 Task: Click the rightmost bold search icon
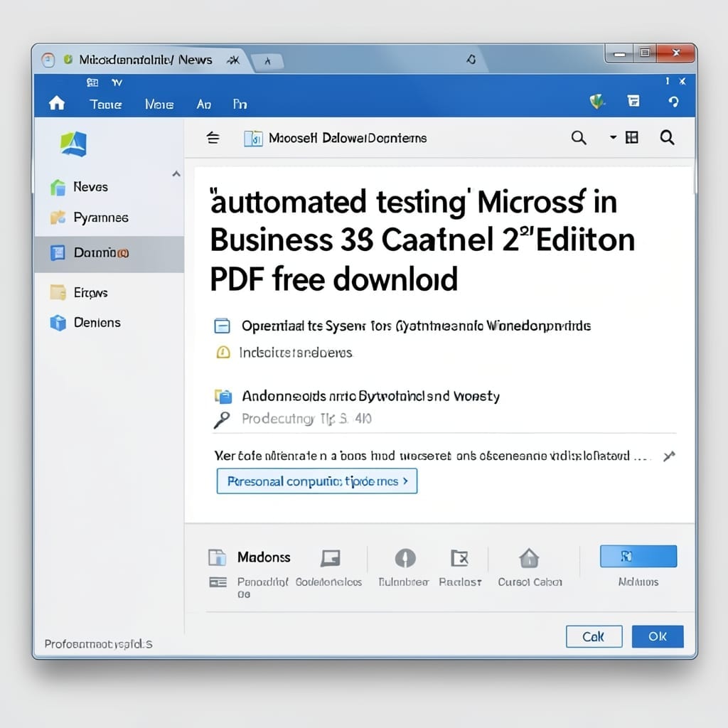pos(667,137)
